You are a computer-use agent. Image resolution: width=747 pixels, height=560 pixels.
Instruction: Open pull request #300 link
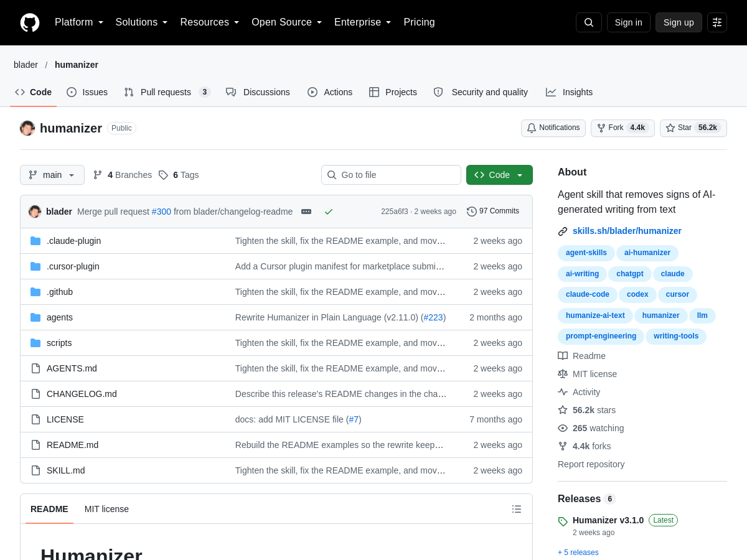(161, 212)
